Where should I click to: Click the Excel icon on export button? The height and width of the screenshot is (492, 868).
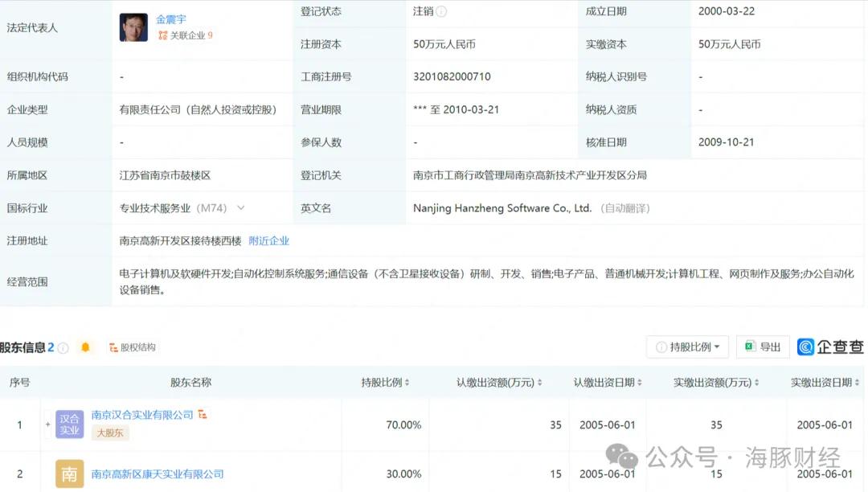pos(750,346)
